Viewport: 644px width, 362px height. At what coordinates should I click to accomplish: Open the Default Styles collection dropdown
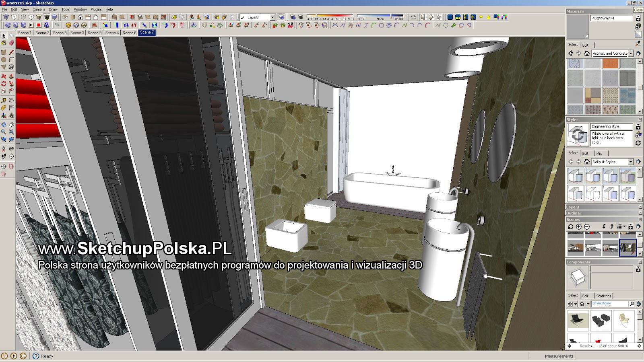point(631,162)
